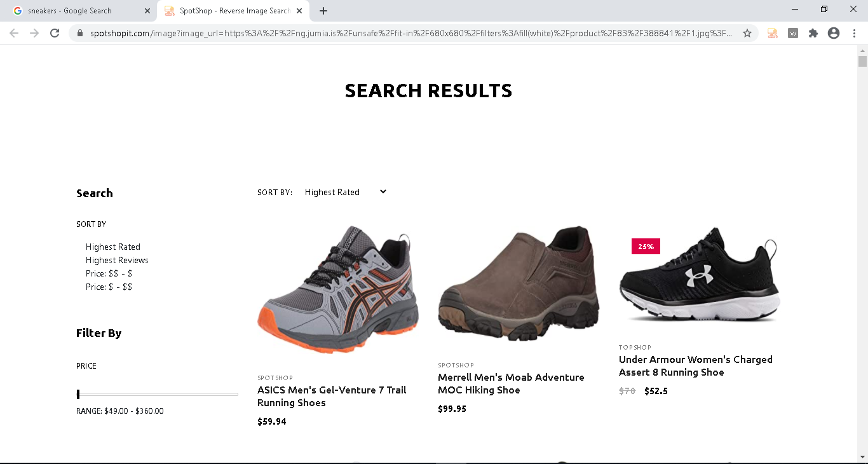Open a new tab with plus button
Viewport: 868px width, 464px height.
click(323, 11)
